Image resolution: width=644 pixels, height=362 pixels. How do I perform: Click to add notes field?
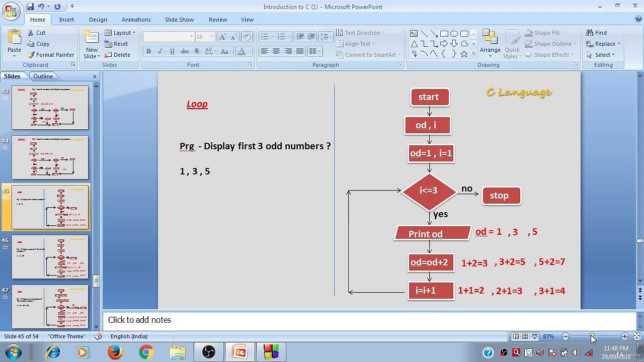point(370,320)
